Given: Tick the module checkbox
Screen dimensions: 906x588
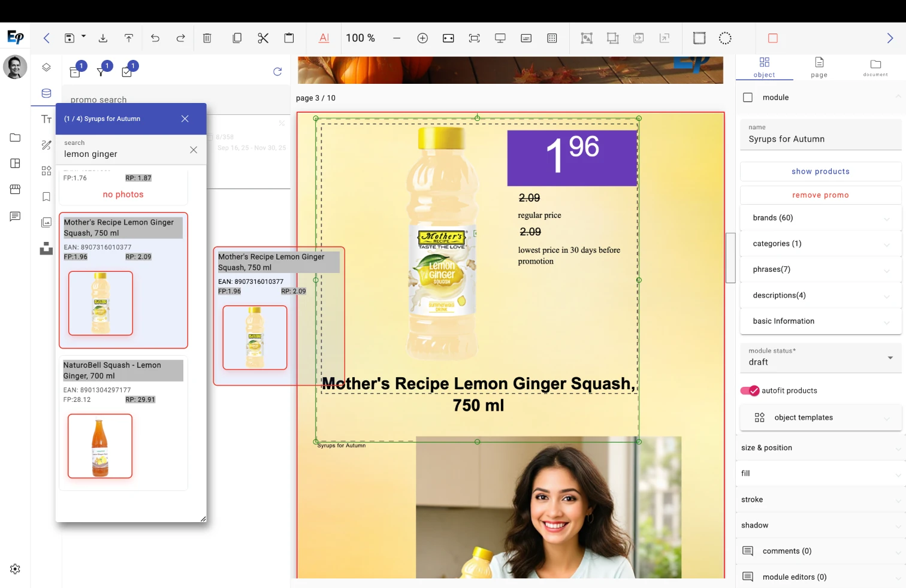Looking at the screenshot, I should click(748, 98).
